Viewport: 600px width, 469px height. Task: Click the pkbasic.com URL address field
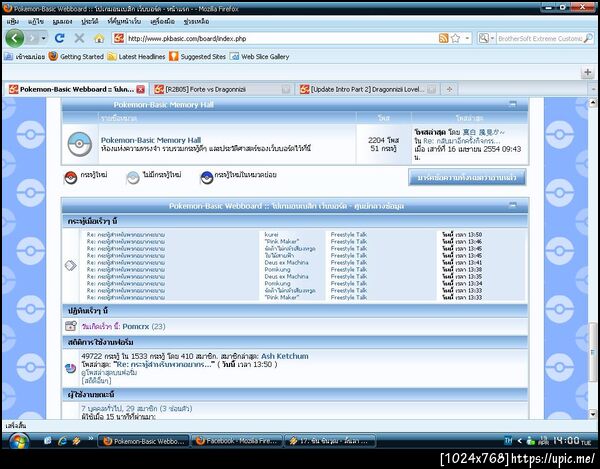[x=281, y=38]
